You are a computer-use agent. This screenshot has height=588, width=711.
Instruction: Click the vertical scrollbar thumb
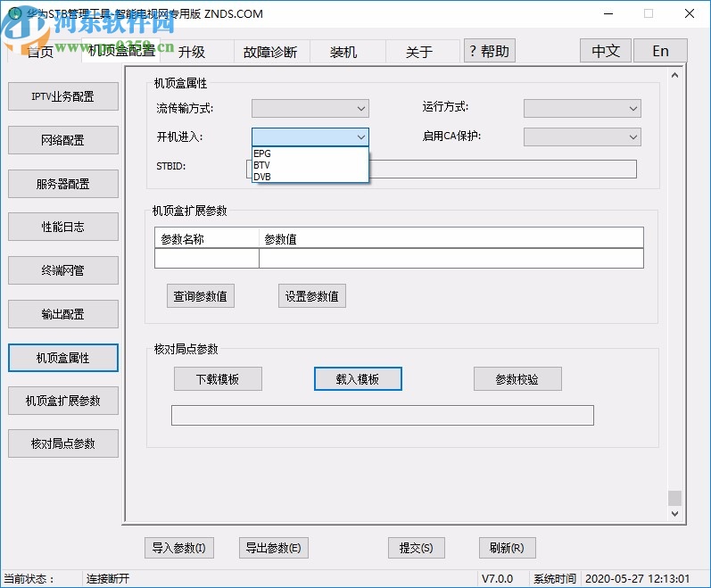[x=674, y=498]
